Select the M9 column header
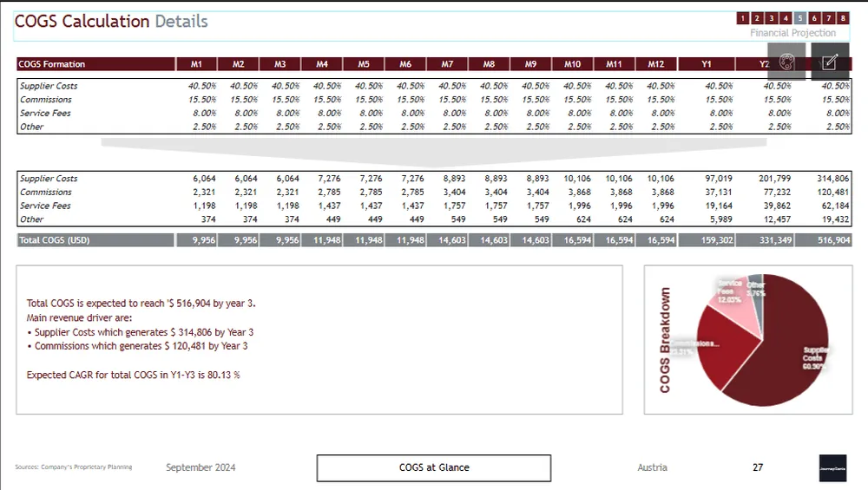868x490 pixels. coord(530,63)
